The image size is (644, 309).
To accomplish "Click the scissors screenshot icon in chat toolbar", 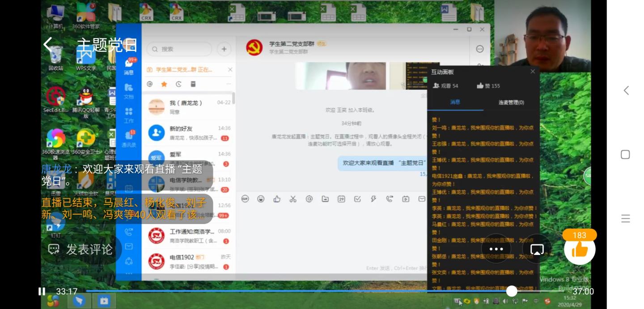I will point(293,199).
